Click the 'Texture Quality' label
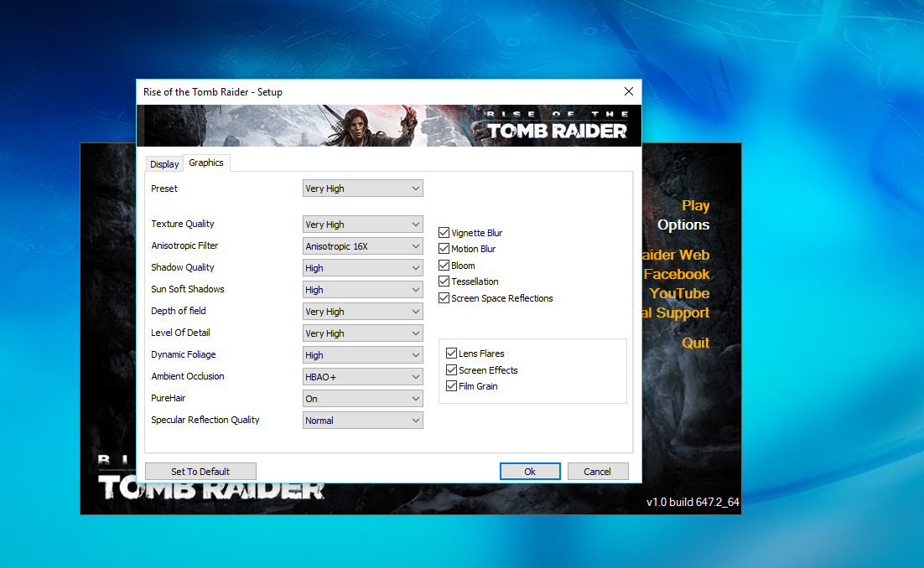Image resolution: width=924 pixels, height=568 pixels. coord(183,224)
